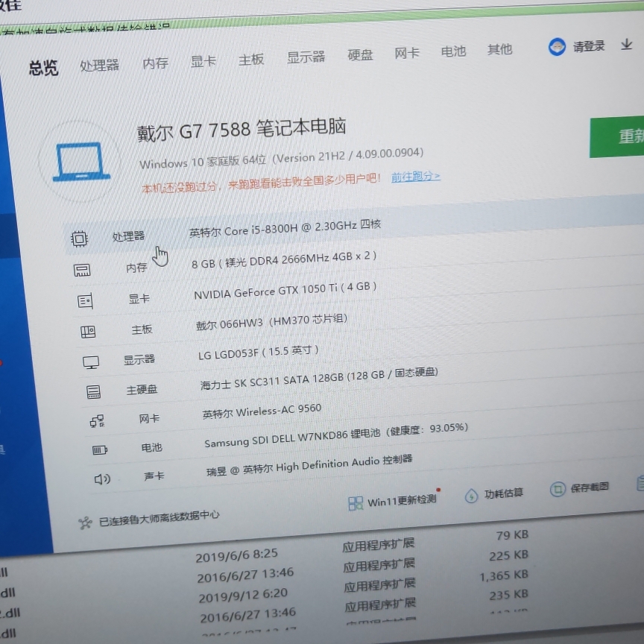Click the 保存截图 screenshot icon

pos(557,490)
